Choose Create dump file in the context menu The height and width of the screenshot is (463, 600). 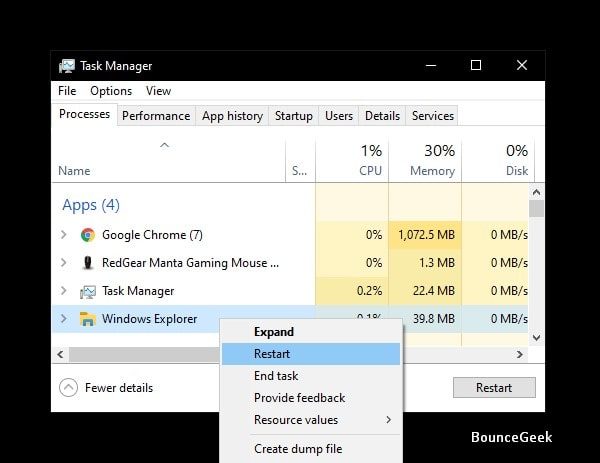[311, 448]
